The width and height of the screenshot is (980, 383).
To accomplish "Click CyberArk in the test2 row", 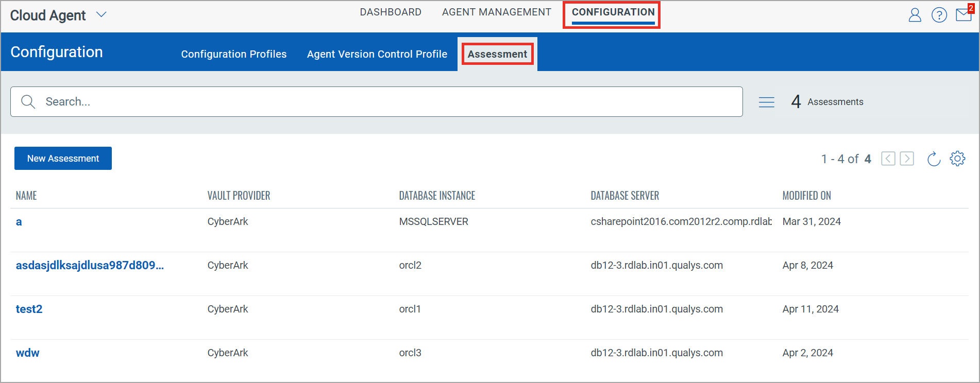I will tap(228, 309).
